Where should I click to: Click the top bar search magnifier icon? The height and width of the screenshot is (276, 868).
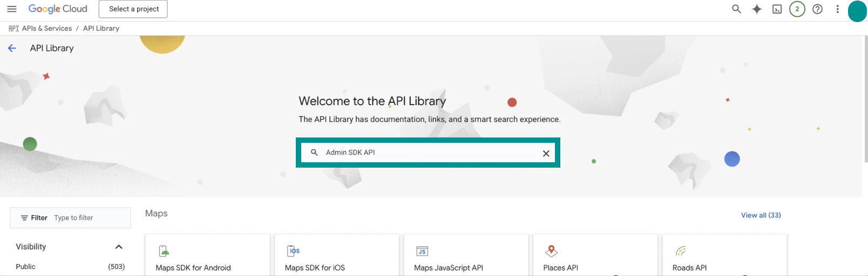pyautogui.click(x=736, y=9)
